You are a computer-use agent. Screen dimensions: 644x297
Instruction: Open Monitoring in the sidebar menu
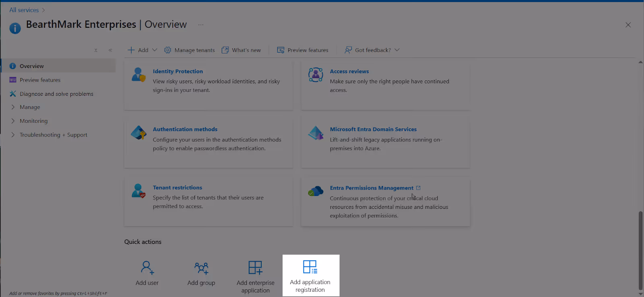33,121
